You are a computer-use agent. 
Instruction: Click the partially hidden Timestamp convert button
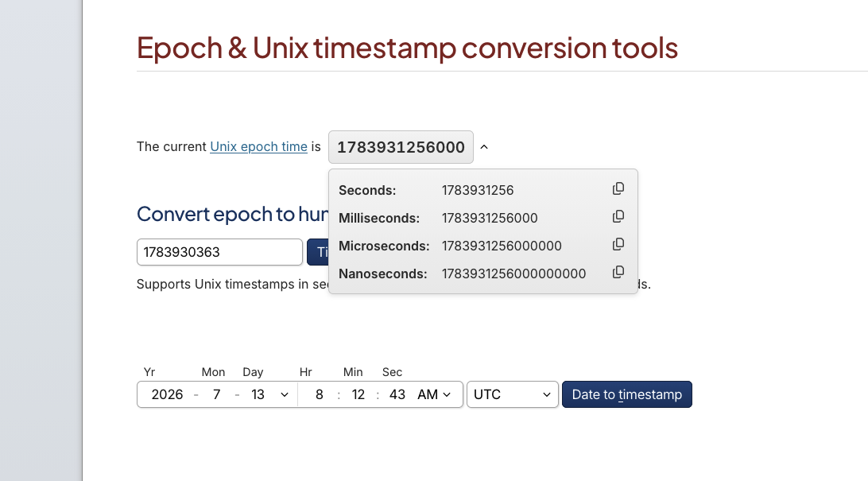click(x=318, y=252)
